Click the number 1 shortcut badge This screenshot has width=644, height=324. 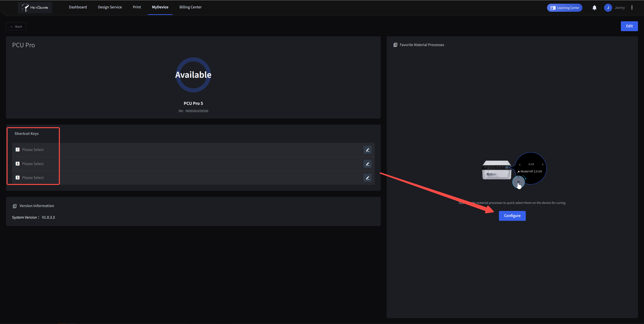point(17,150)
